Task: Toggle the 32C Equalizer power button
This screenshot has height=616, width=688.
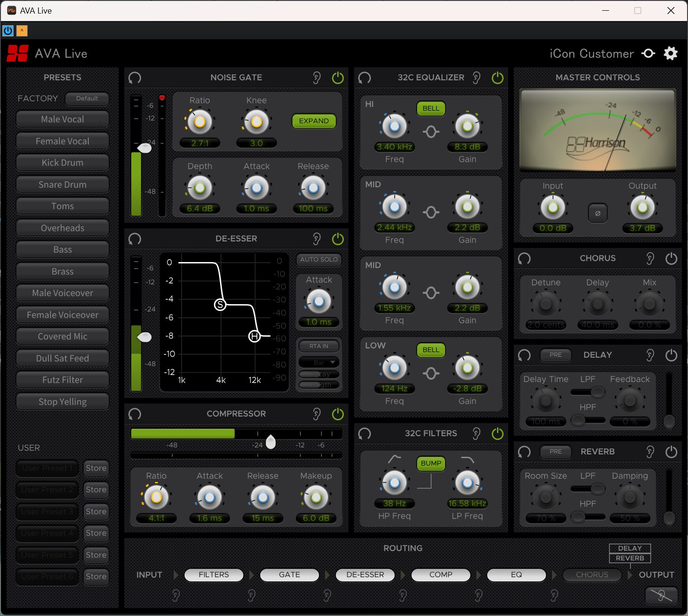Action: (498, 78)
